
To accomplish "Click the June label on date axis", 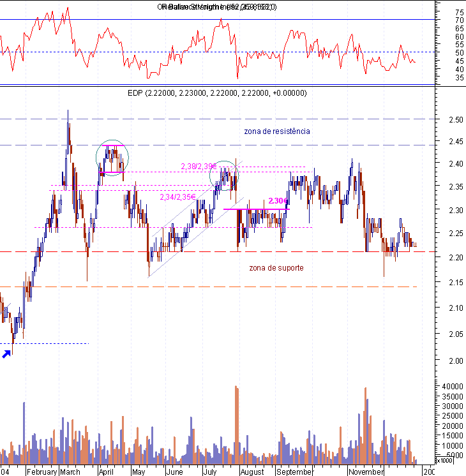I will 174,472.
